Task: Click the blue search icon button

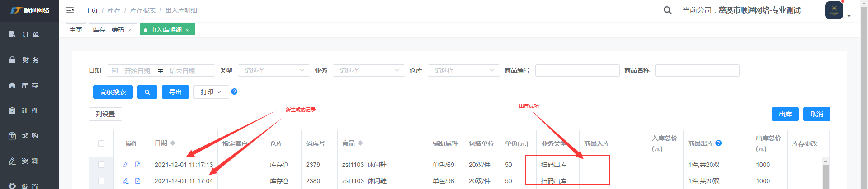Action: click(x=147, y=92)
